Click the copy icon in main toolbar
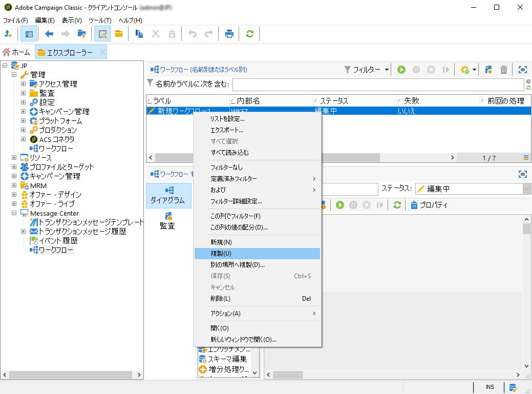 (x=139, y=34)
